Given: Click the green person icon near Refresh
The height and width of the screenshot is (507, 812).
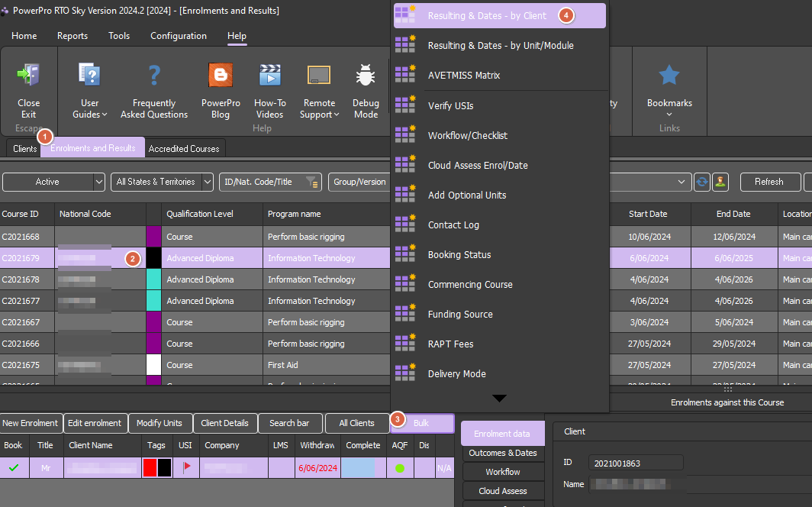Looking at the screenshot, I should tap(720, 182).
